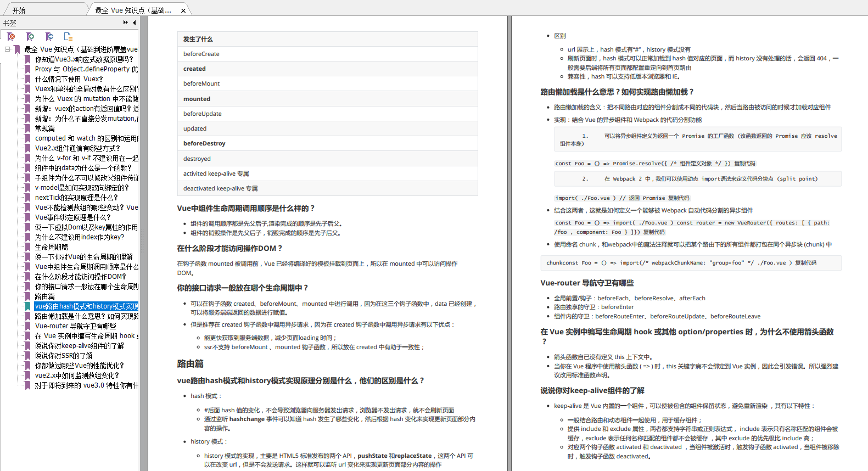Open bookmark 在 Vue 实例中编写生命周期 hook
This screenshot has width=868, height=471.
point(86,336)
